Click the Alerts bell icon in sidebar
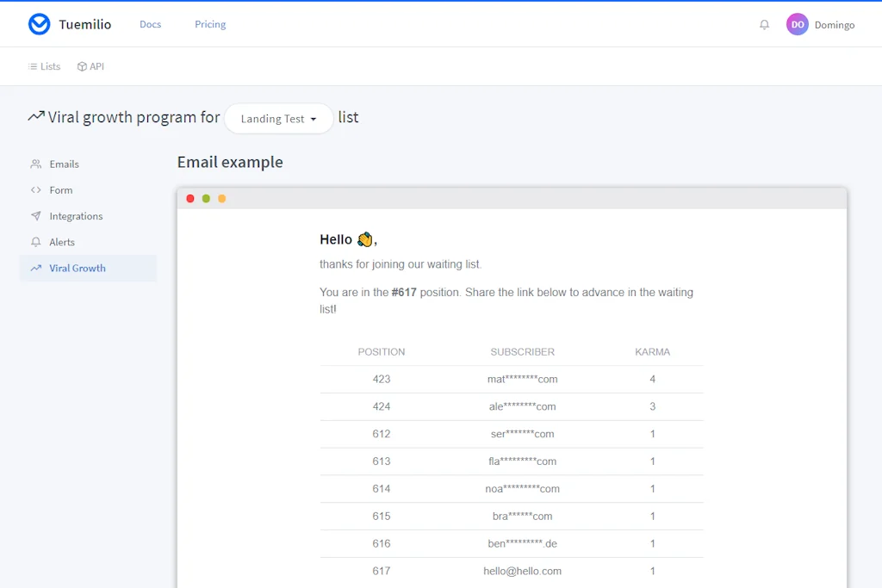The width and height of the screenshot is (882, 588). [36, 242]
